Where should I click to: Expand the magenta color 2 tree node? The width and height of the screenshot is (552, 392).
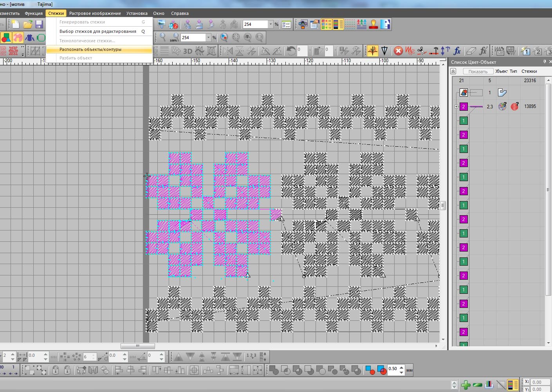[456, 106]
